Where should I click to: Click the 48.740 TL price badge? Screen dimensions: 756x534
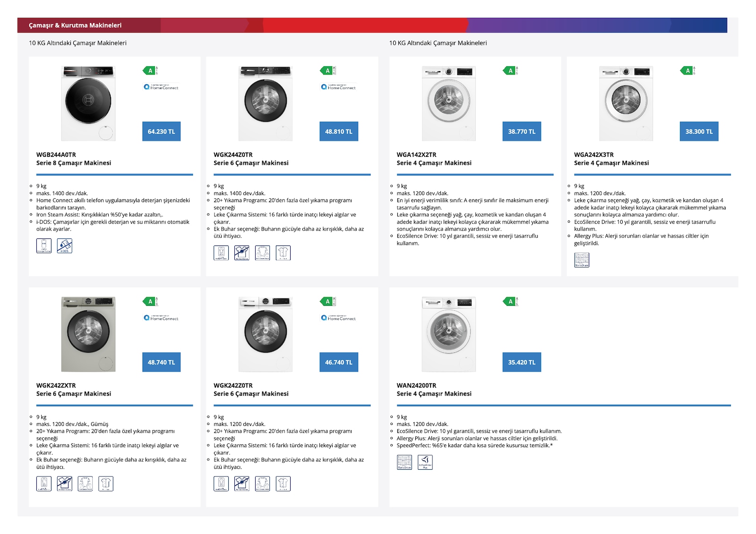161,362
